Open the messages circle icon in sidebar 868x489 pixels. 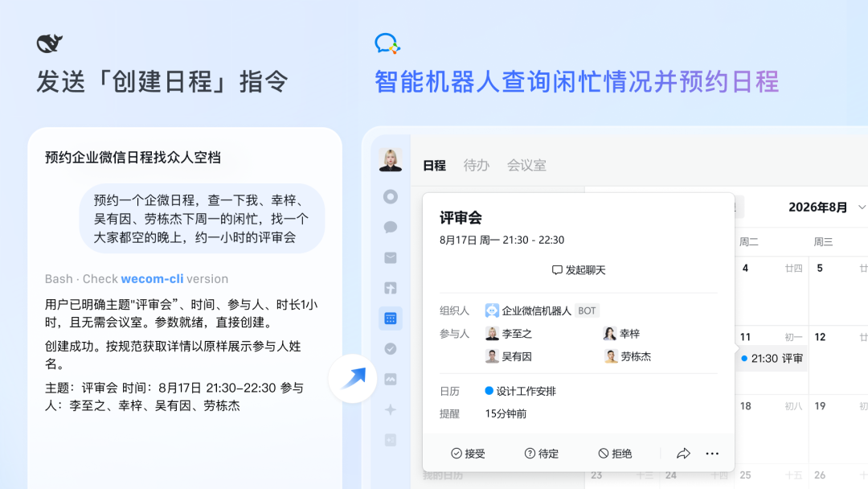tap(391, 196)
